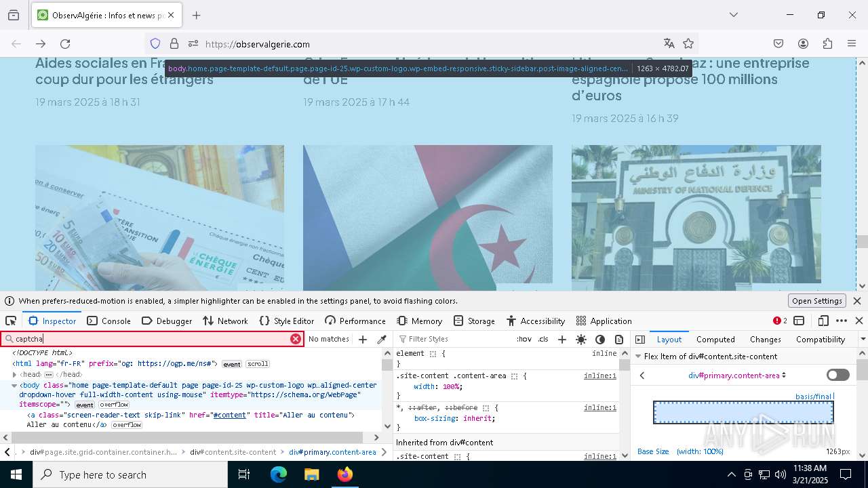Open the Style Editor tab
Viewport: 868px width, 488px height.
[286, 321]
